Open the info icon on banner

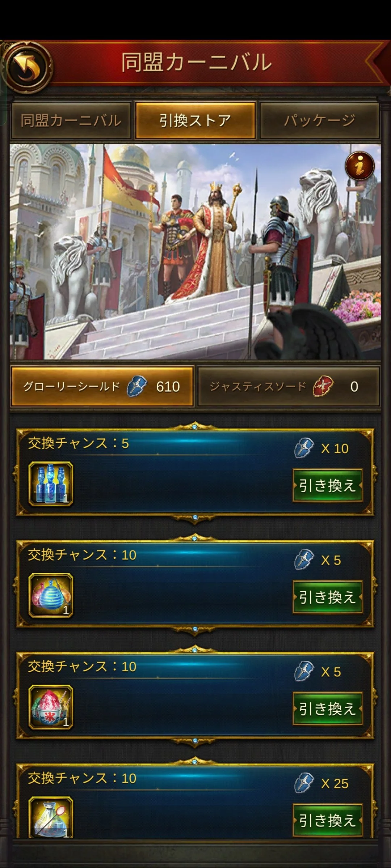pyautogui.click(x=360, y=166)
